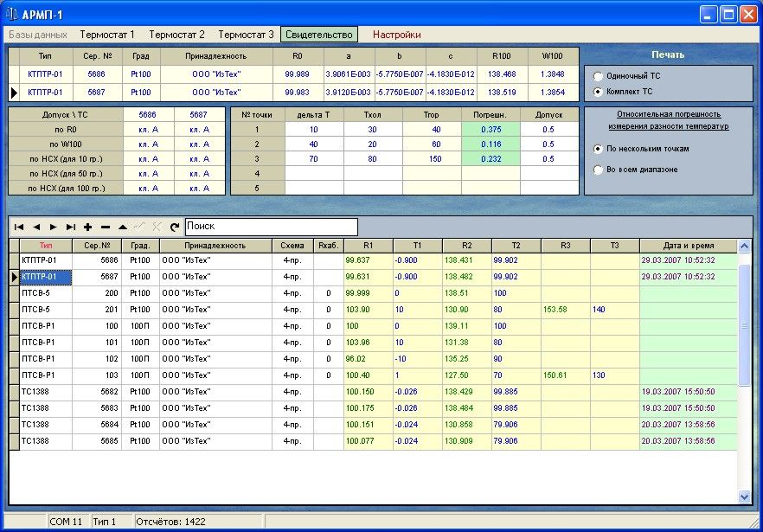763x532 pixels.
Task: Go to first record in navigator
Action: [x=19, y=227]
